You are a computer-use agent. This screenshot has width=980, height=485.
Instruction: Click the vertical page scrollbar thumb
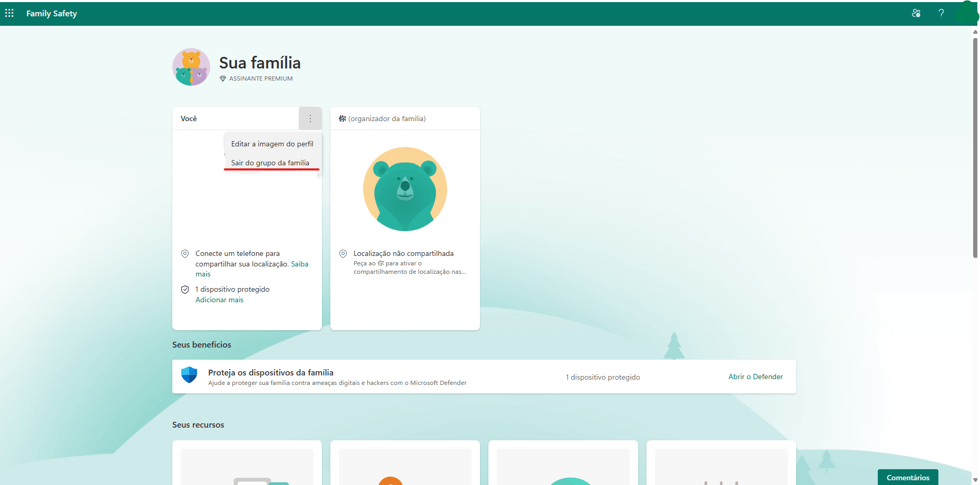point(975,147)
